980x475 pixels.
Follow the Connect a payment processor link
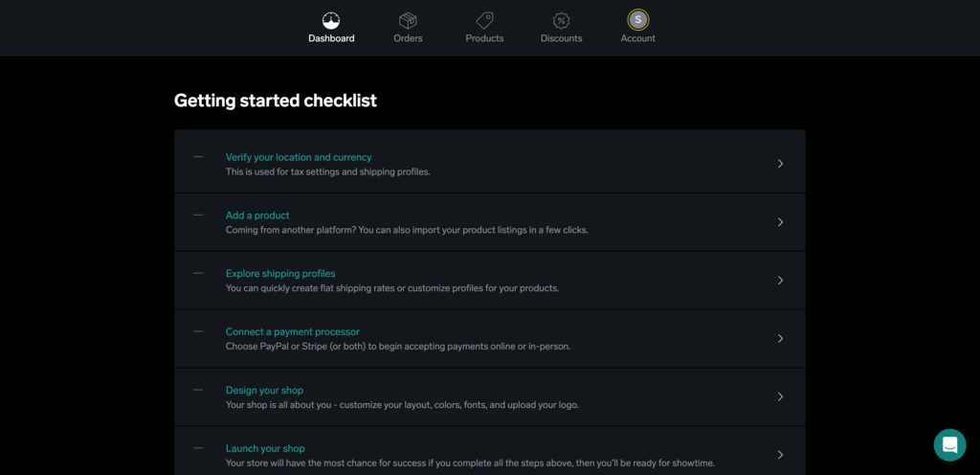pos(293,332)
